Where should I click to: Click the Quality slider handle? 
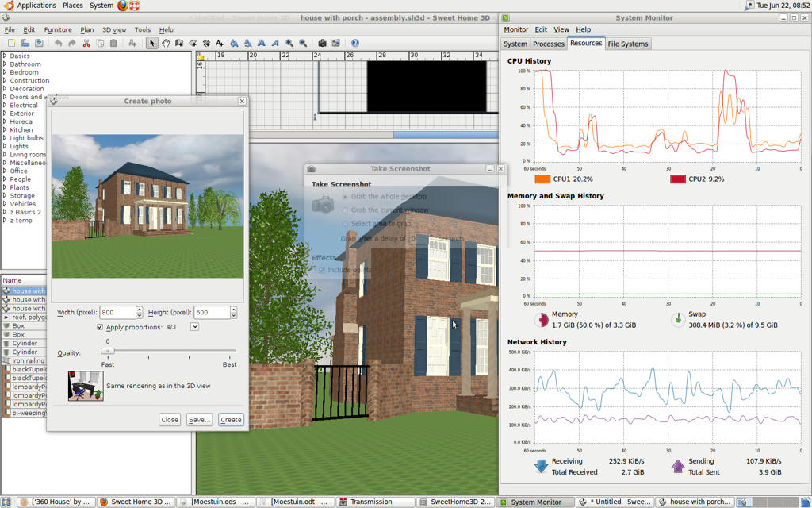pos(108,351)
